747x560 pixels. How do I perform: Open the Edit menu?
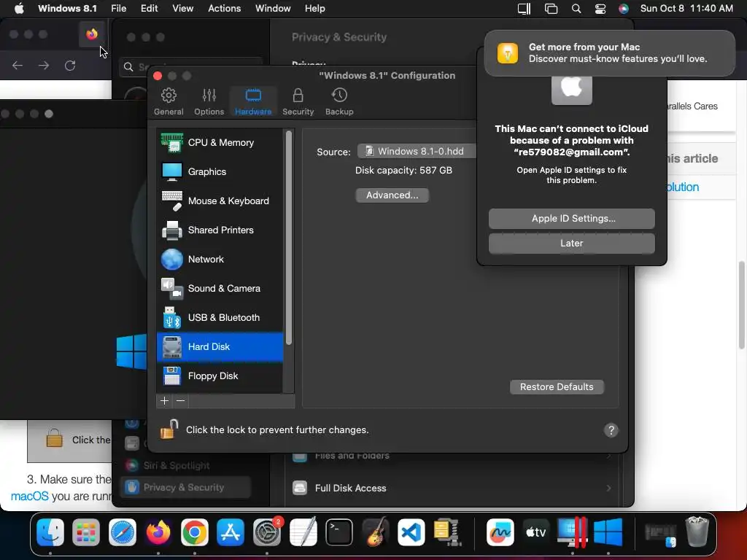[149, 8]
